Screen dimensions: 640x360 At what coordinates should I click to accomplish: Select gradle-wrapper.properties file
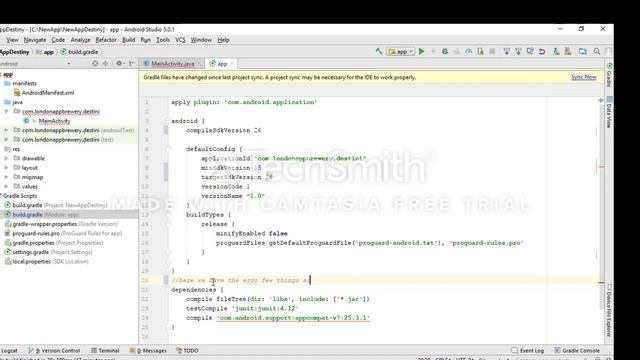coord(61,224)
